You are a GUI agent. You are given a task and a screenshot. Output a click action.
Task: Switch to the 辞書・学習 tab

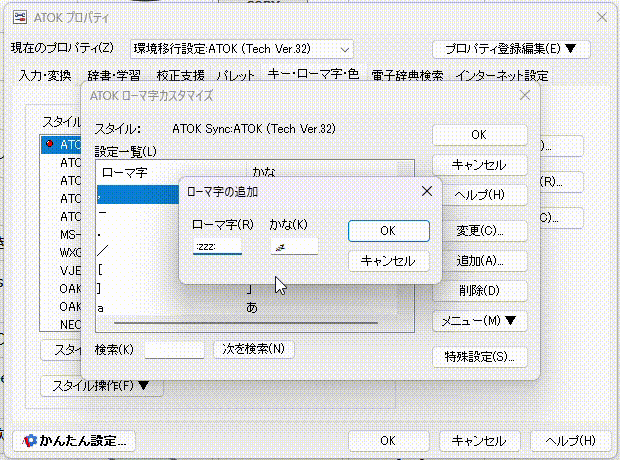pos(114,75)
